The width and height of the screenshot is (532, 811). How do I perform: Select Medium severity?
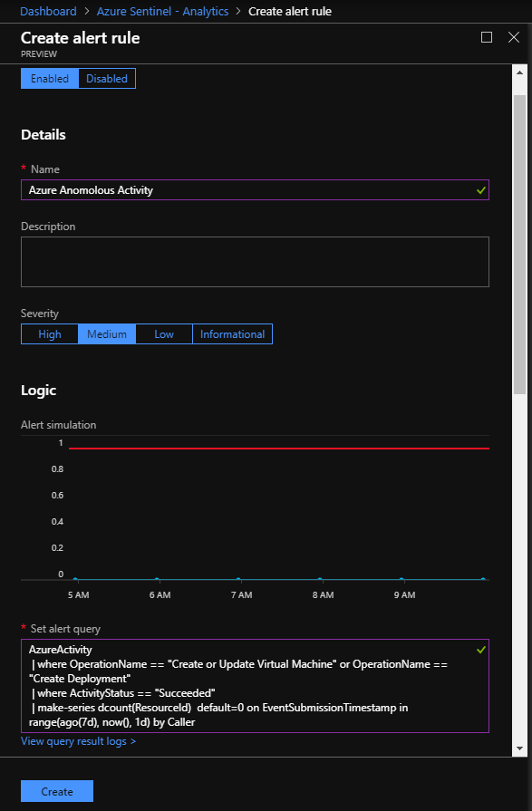coord(107,334)
